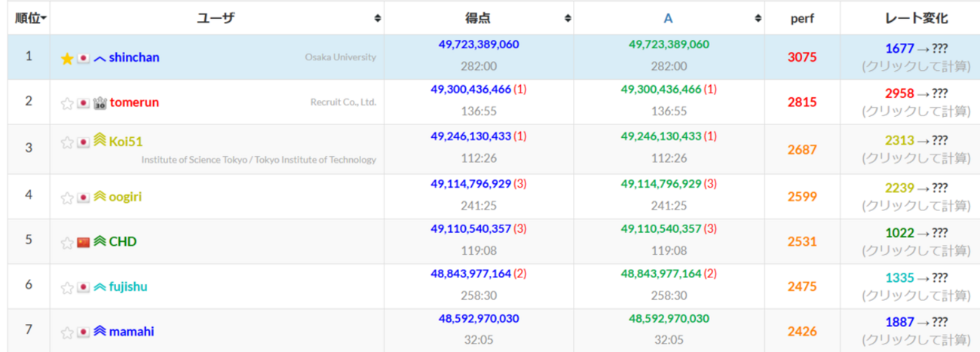The image size is (980, 352).
Task: Toggle favorite star for shinchan
Action: tap(67, 58)
